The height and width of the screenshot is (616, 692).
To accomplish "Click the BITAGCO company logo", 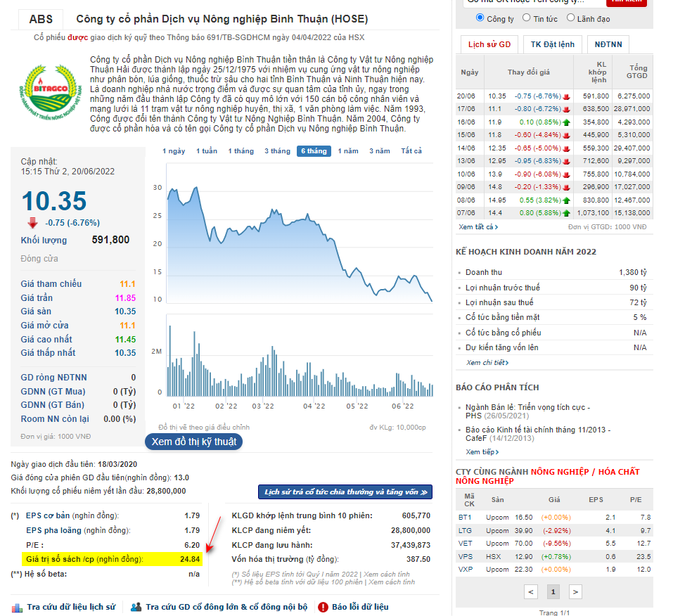I will (51, 92).
